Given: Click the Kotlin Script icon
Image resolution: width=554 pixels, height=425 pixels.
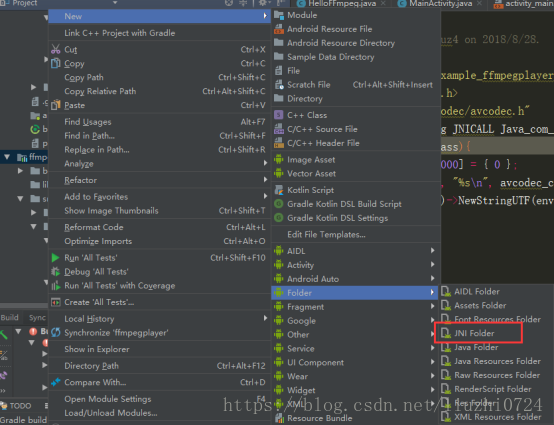Looking at the screenshot, I should [279, 190].
